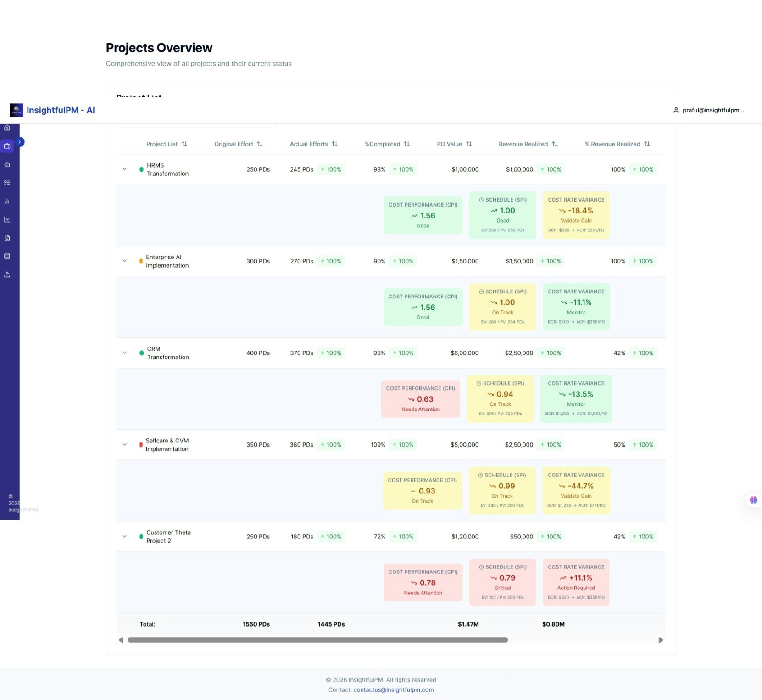Toggle sorting on the Original Effort column
762x700 pixels.
[260, 144]
